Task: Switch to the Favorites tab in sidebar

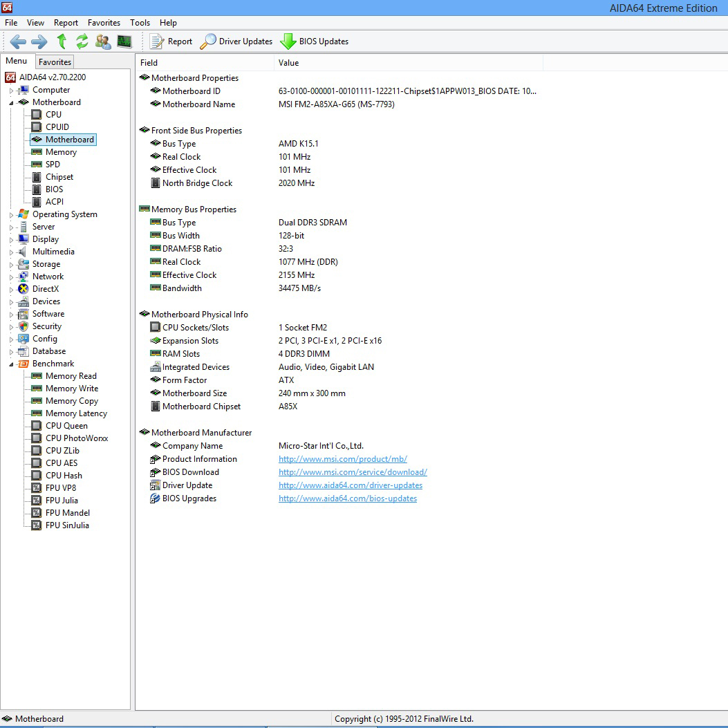Action: pos(55,62)
